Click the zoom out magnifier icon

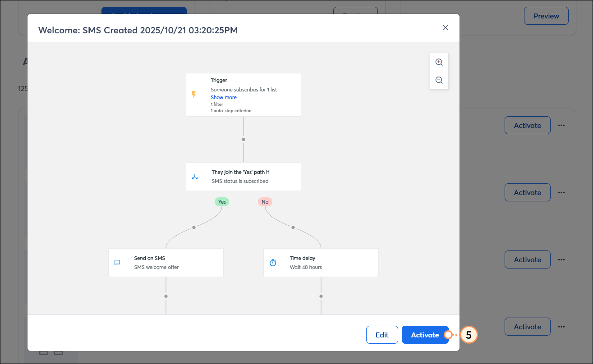click(439, 80)
